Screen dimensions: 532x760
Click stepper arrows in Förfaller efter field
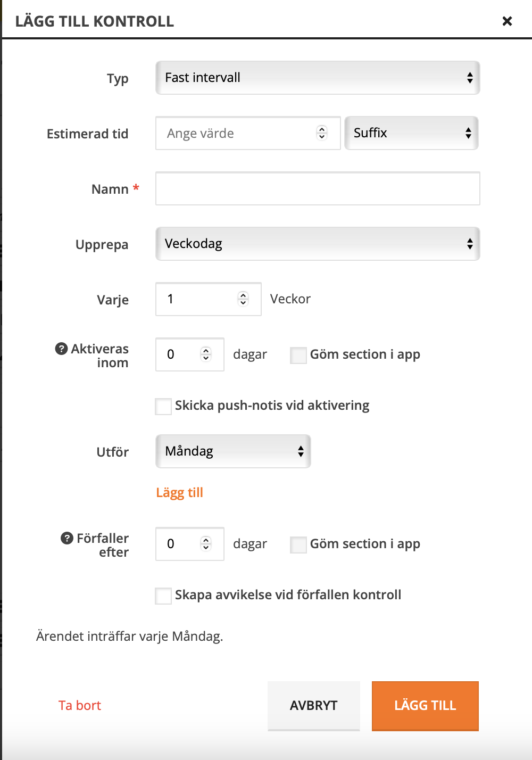tap(206, 544)
